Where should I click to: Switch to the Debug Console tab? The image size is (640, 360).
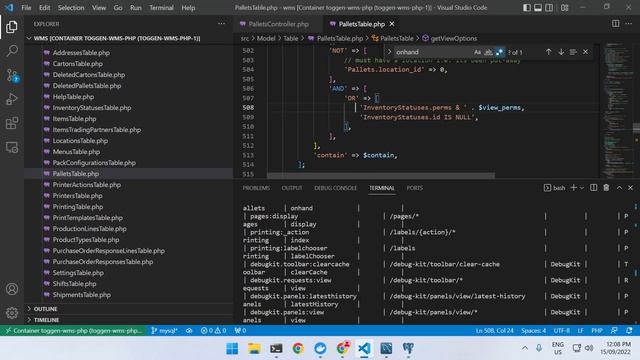point(336,188)
